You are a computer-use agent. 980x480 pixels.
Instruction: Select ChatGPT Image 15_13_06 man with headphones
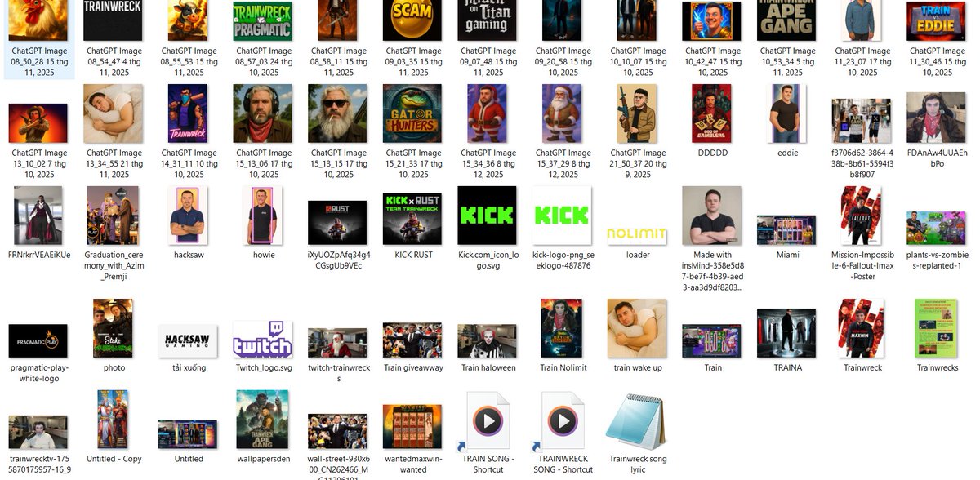pyautogui.click(x=263, y=114)
